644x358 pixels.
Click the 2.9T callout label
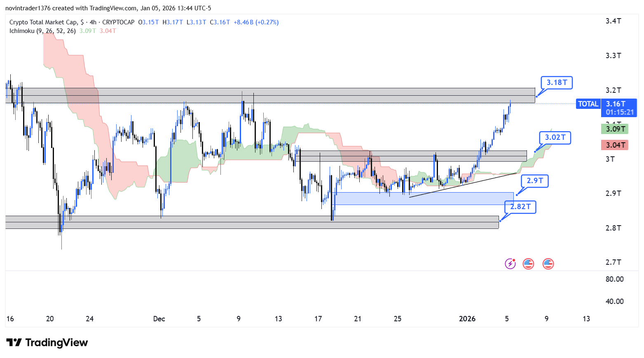tap(535, 181)
